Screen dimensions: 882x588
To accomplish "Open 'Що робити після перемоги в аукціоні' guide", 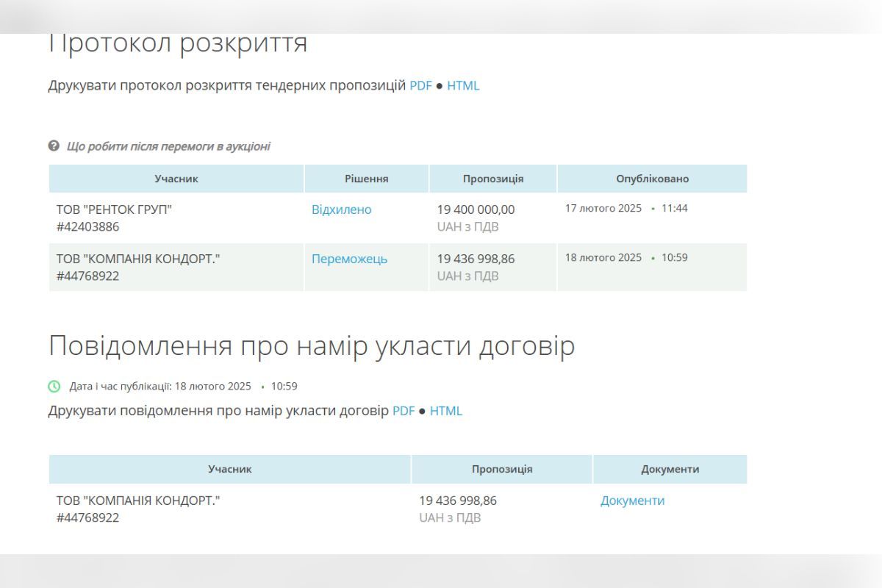I will [x=167, y=146].
